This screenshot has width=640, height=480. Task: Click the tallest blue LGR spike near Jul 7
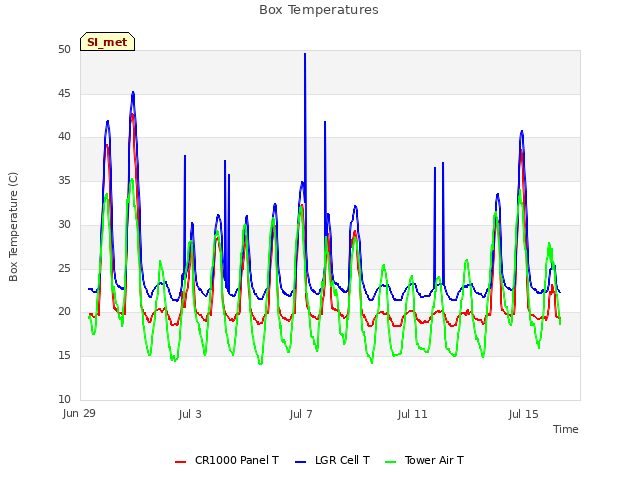click(x=305, y=55)
